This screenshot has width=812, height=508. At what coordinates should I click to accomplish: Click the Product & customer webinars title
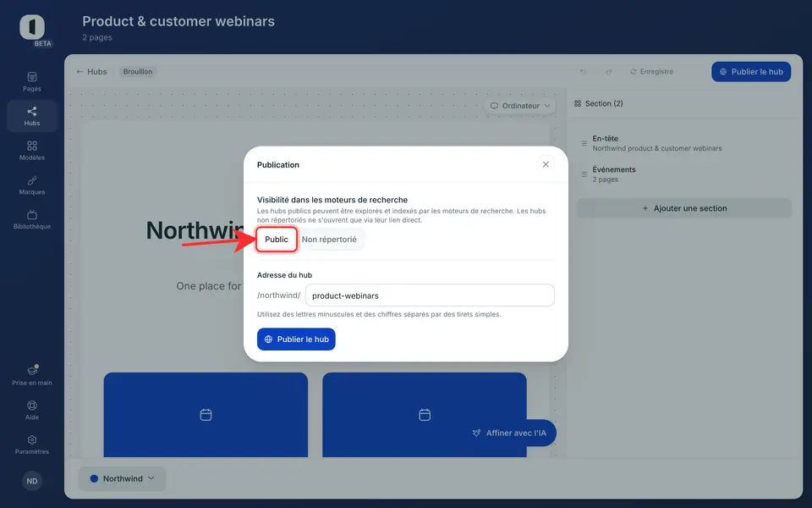click(178, 21)
